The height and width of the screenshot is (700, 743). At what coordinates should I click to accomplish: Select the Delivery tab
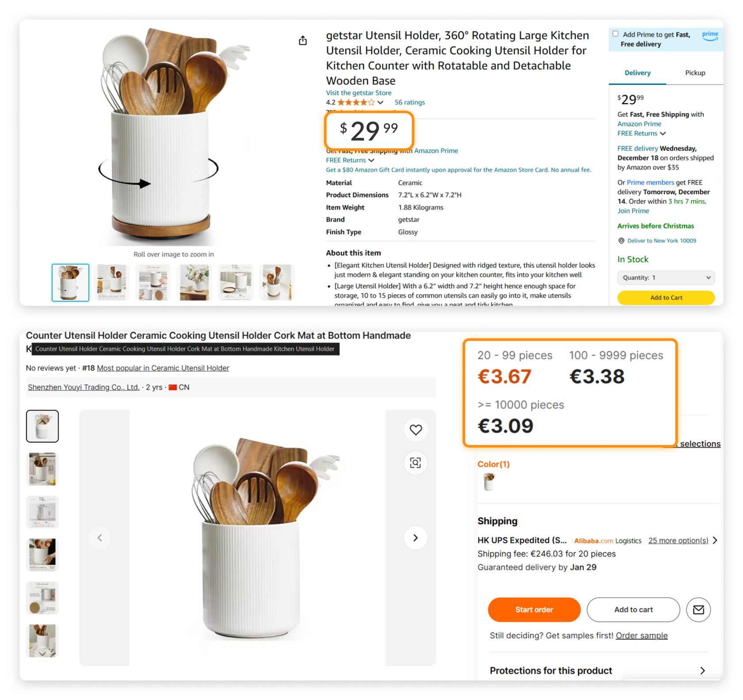pos(637,73)
